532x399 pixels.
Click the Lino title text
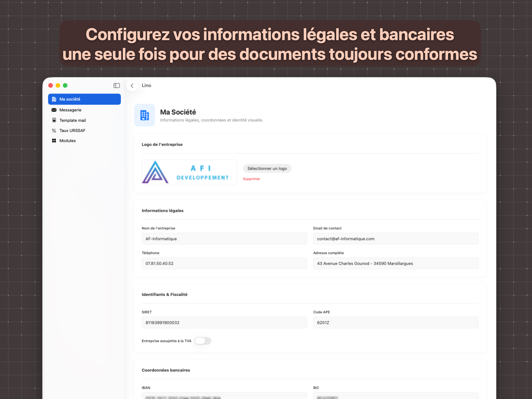tap(146, 85)
